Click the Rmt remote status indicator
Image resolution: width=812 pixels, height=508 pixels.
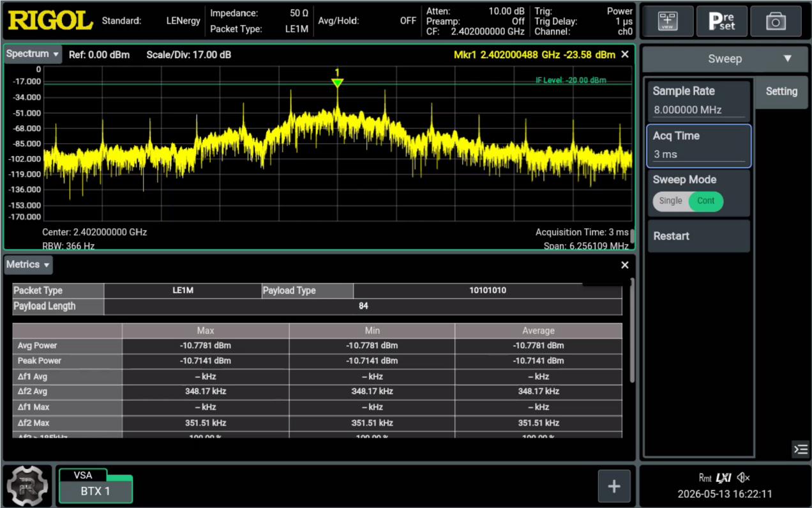(705, 477)
